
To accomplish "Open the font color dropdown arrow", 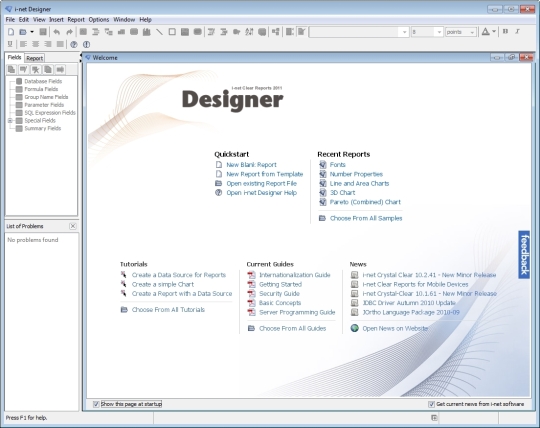I will tap(494, 32).
